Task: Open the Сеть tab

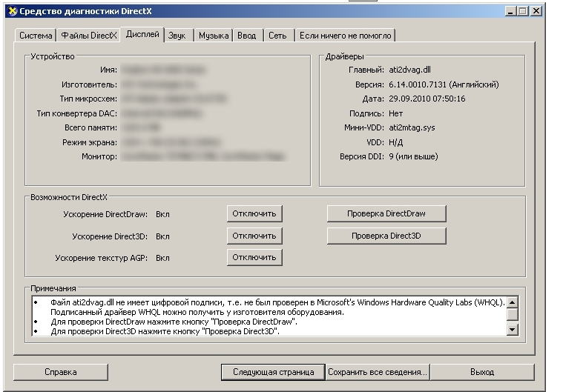Action: [277, 36]
